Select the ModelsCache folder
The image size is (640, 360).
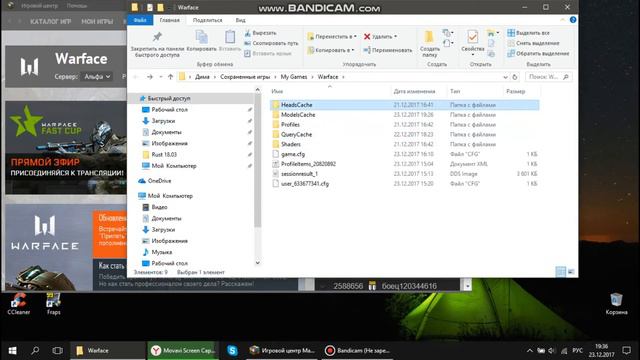tap(298, 115)
